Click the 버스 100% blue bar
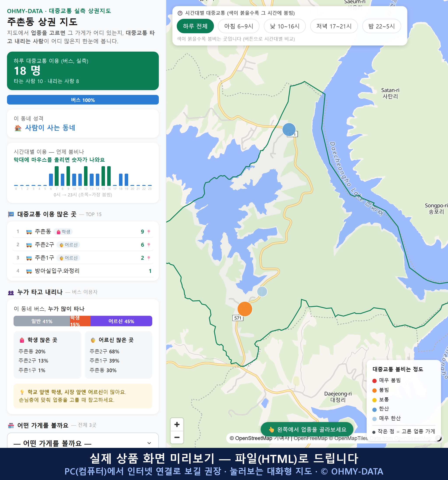 pyautogui.click(x=83, y=100)
